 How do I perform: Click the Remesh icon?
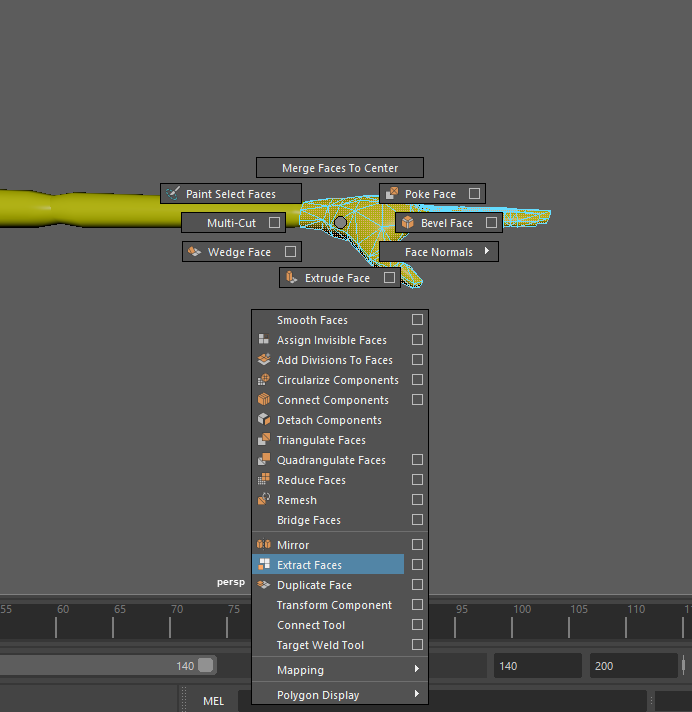(x=264, y=499)
